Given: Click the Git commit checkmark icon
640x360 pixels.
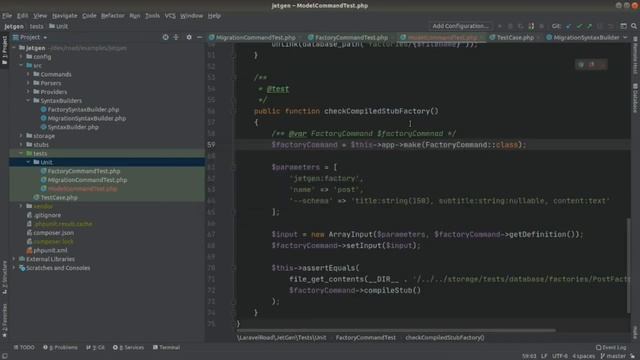Looking at the screenshot, I should 579,26.
